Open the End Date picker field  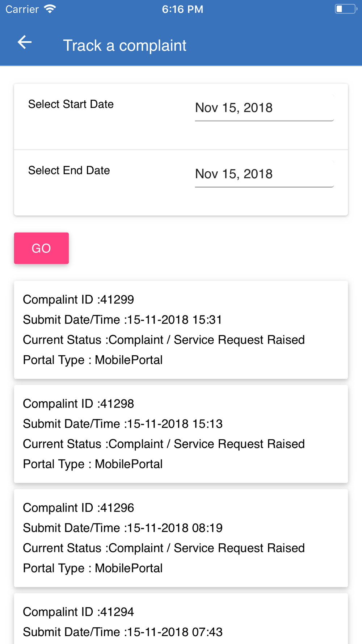click(264, 175)
